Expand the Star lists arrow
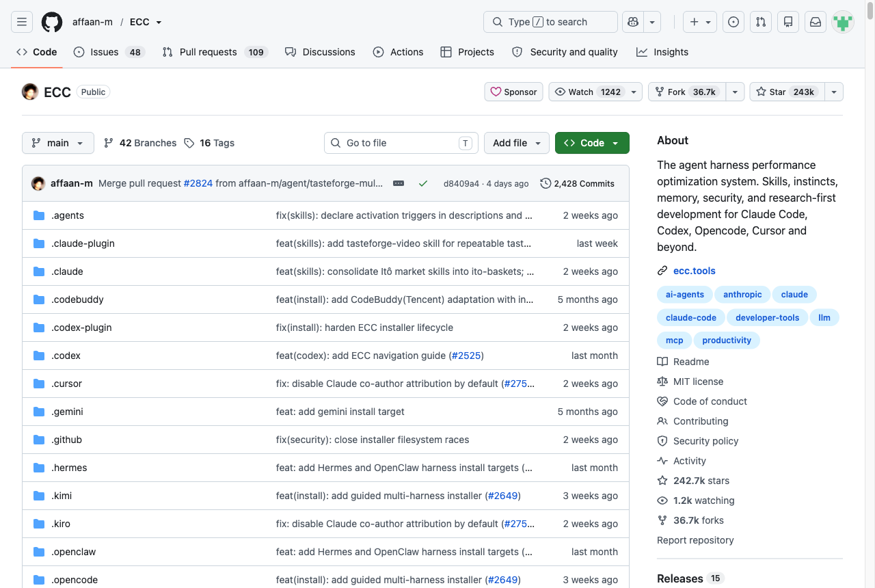This screenshot has height=588, width=875. 834,92
